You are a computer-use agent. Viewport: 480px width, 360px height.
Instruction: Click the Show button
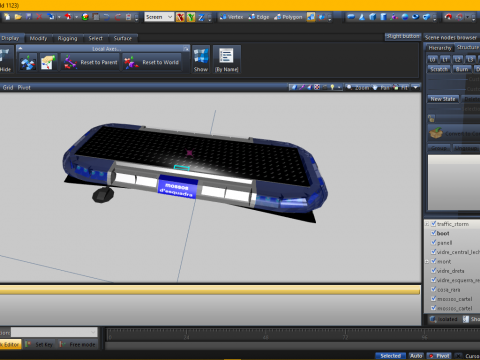coord(201,60)
